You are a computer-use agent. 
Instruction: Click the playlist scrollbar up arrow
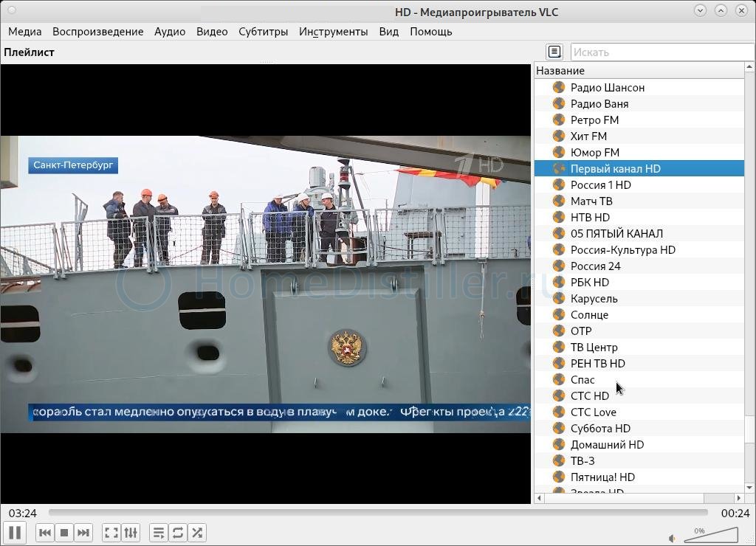tap(750, 67)
